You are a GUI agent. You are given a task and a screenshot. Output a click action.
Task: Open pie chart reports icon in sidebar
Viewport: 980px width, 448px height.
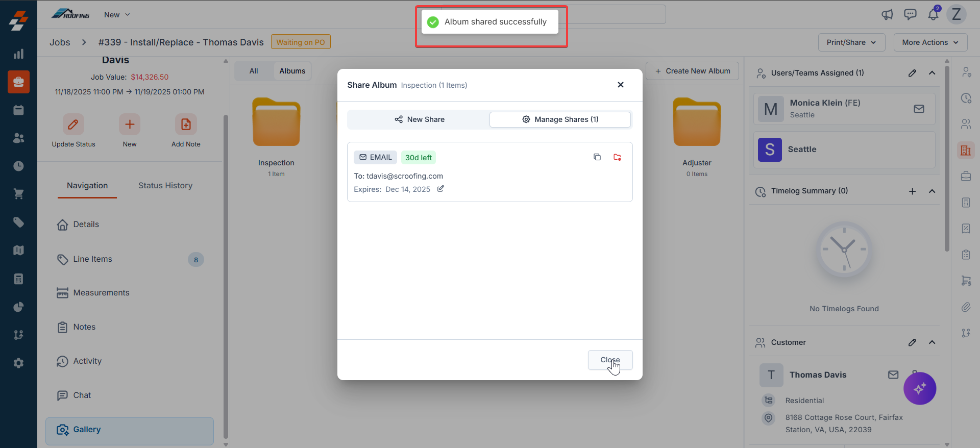pos(18,307)
